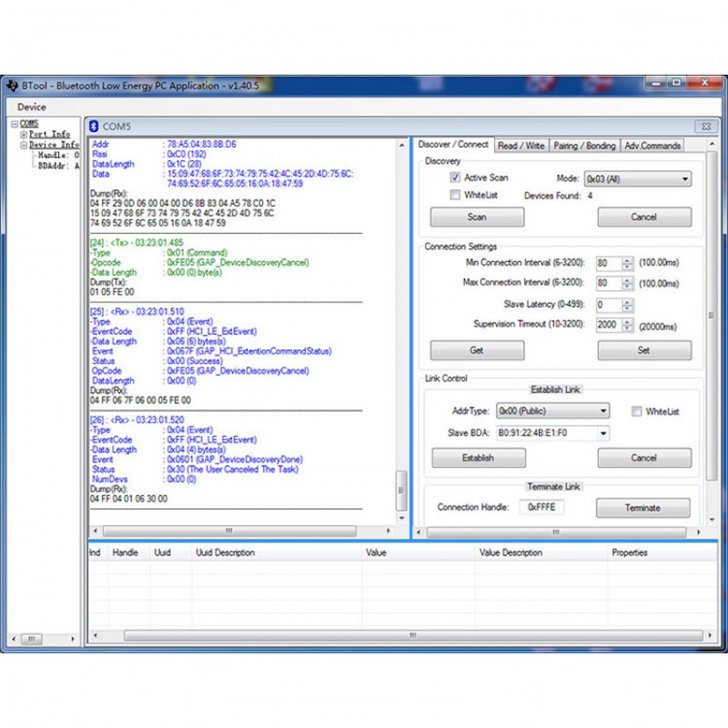Click log scroll-up arrow
Viewport: 728px width, 728px height.
coord(402,146)
